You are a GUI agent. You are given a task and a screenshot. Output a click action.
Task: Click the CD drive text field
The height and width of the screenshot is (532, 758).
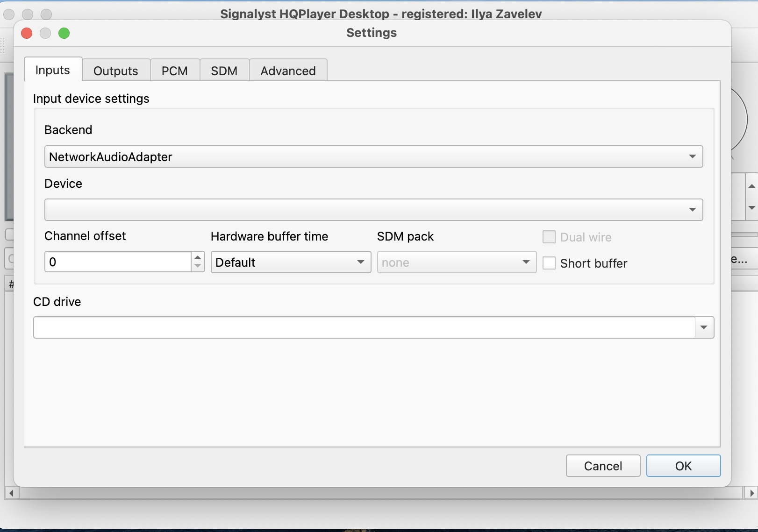364,327
